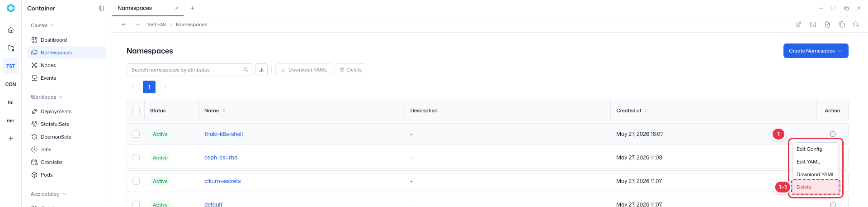Open the home icon in left rail

pyautogui.click(x=11, y=30)
